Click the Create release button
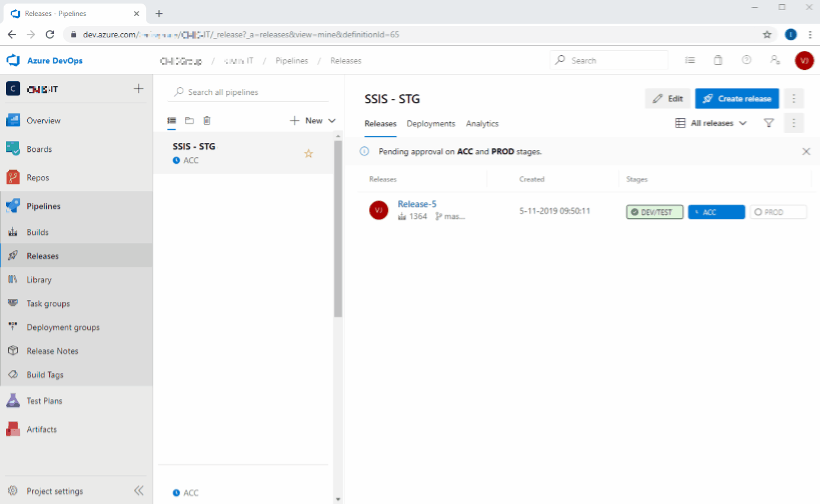The height and width of the screenshot is (504, 820). pos(737,98)
